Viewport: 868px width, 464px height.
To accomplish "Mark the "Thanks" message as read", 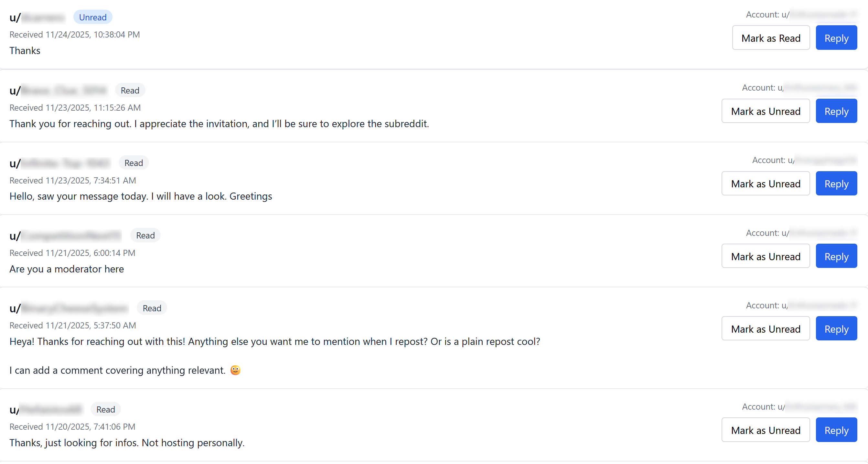I will click(x=771, y=38).
